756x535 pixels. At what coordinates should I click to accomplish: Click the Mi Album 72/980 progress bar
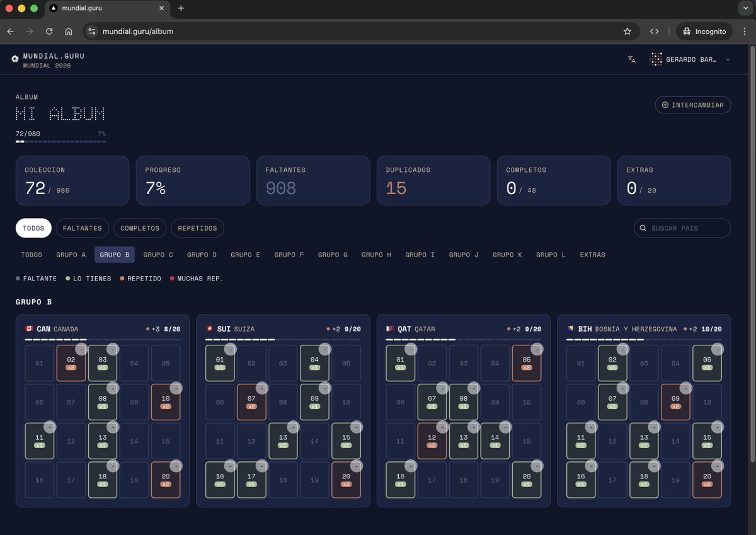tap(60, 142)
